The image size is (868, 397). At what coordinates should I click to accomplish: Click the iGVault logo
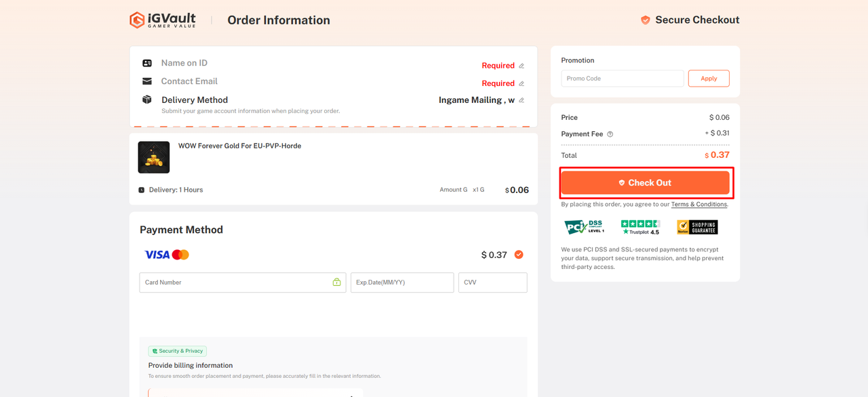point(163,20)
